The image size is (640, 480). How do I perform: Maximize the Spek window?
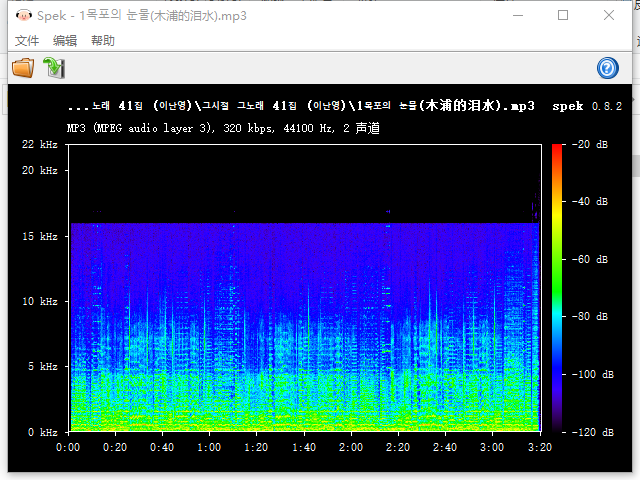563,16
